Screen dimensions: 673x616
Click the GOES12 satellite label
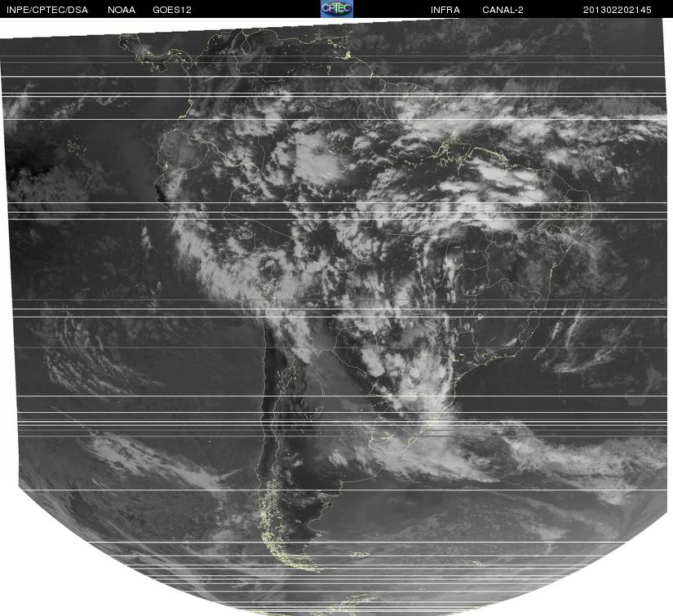172,10
